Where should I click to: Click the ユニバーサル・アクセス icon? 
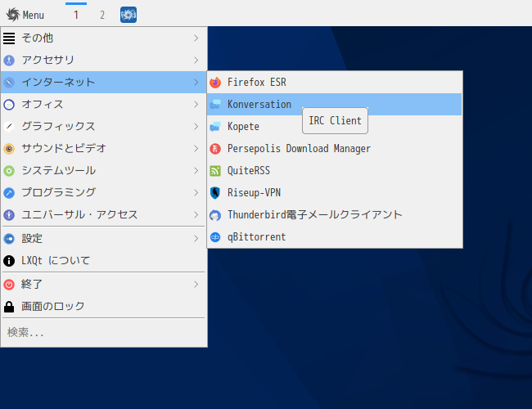9,214
